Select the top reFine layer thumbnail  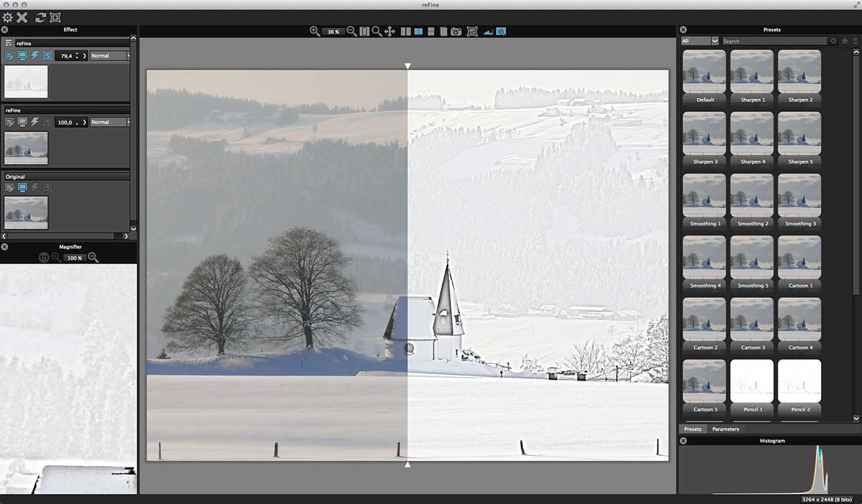(26, 81)
